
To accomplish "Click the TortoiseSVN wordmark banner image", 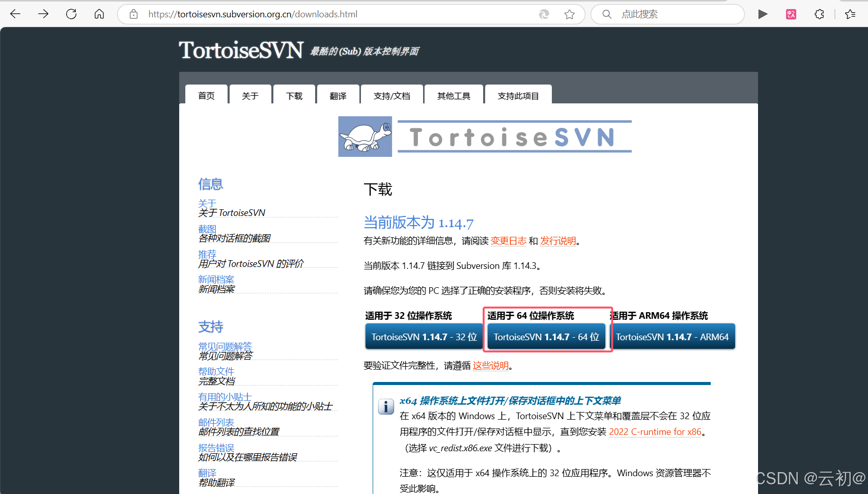I will [514, 136].
